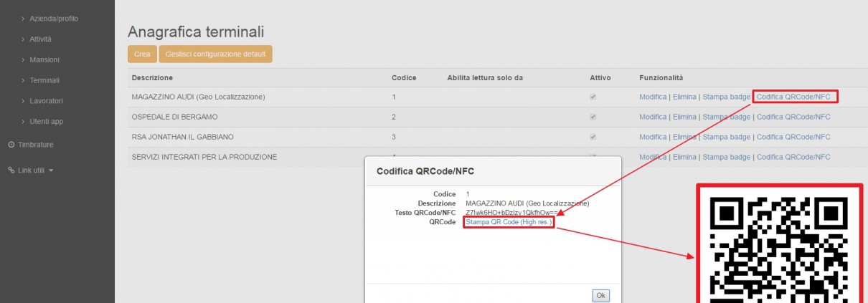Expand chevron beside Azienda/profilo
This screenshot has height=303, width=868.
pos(23,18)
